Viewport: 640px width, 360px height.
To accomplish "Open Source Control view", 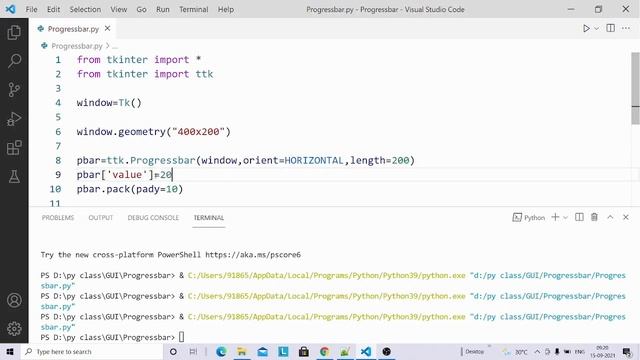I will click(x=14, y=90).
